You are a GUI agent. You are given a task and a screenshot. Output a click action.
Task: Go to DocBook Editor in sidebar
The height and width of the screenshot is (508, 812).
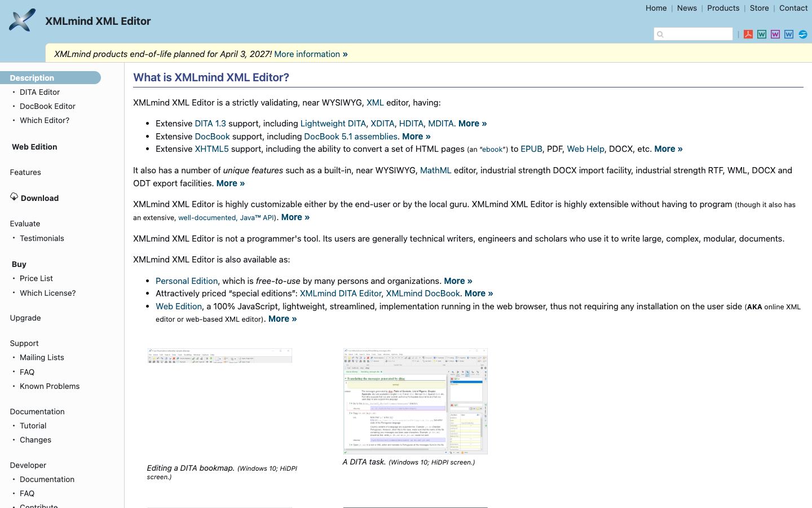47,106
